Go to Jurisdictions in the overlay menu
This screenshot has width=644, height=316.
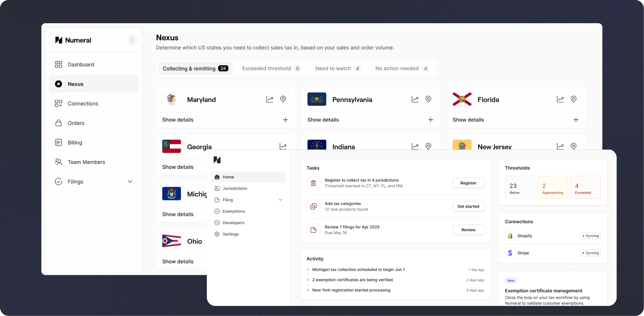pyautogui.click(x=235, y=188)
